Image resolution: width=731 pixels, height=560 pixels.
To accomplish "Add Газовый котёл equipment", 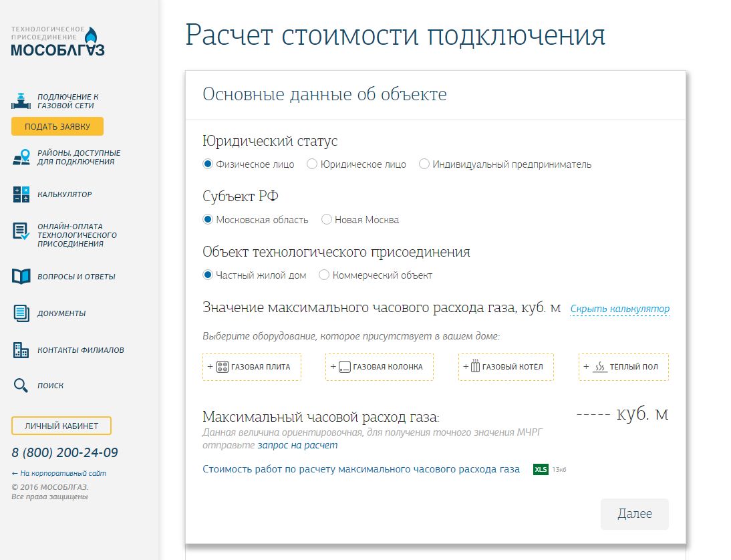I will [x=506, y=367].
